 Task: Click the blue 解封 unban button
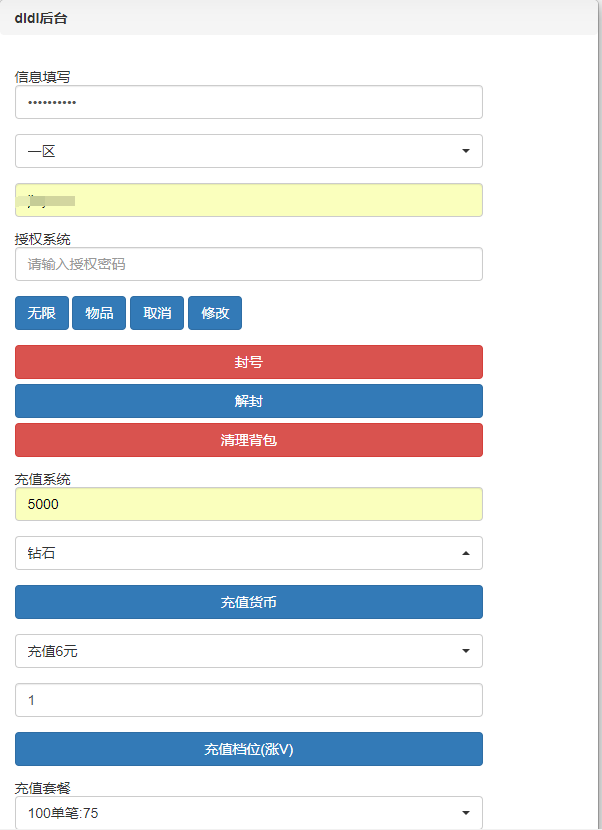pos(248,401)
